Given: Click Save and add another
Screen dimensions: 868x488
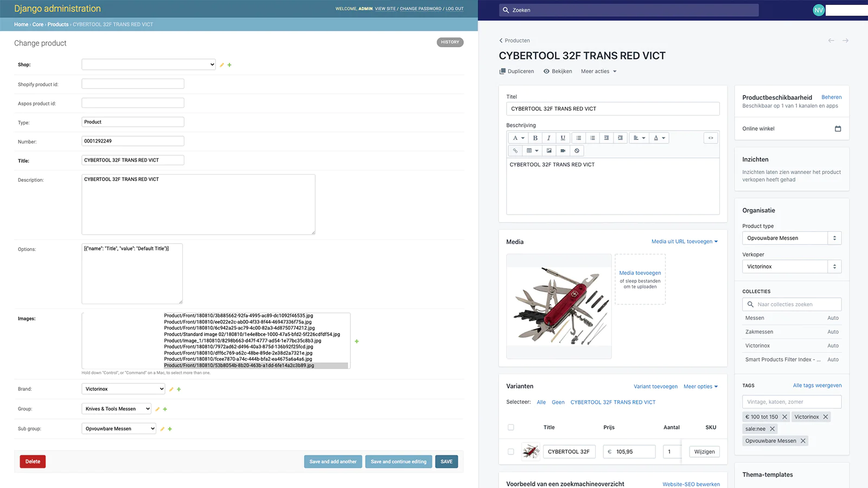Looking at the screenshot, I should coord(333,461).
